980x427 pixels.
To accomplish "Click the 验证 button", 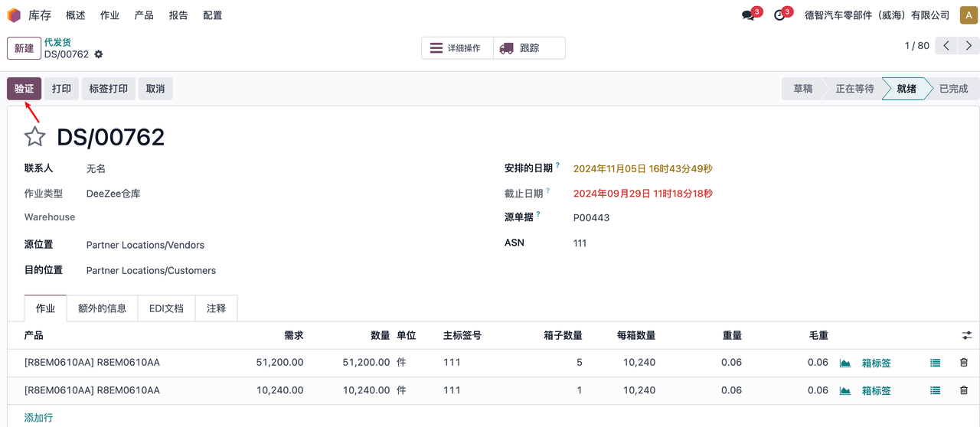I will click(24, 89).
